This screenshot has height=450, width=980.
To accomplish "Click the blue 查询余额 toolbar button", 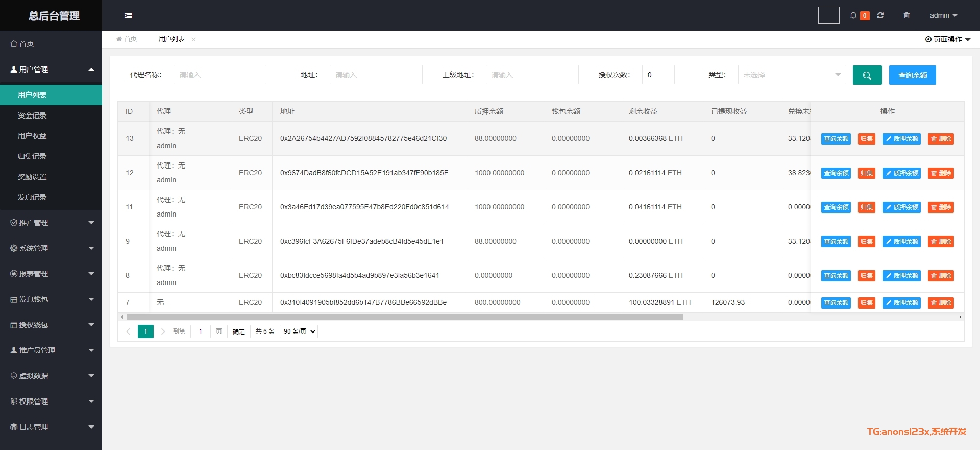I will click(913, 75).
